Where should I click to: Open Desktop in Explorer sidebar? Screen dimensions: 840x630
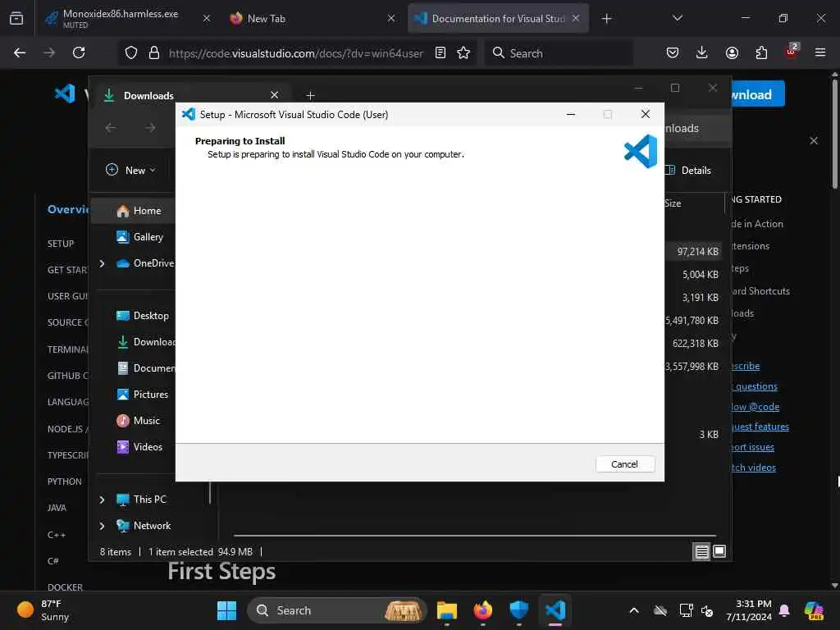click(x=142, y=316)
